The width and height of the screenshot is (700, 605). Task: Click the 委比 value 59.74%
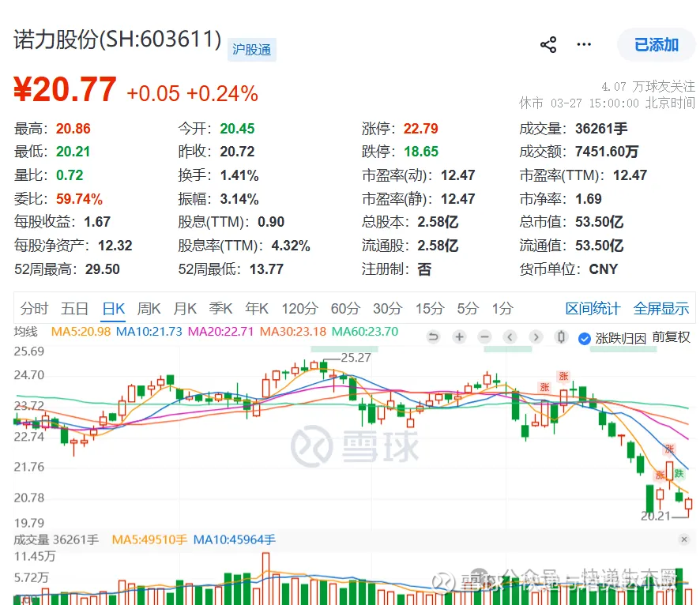coord(79,199)
